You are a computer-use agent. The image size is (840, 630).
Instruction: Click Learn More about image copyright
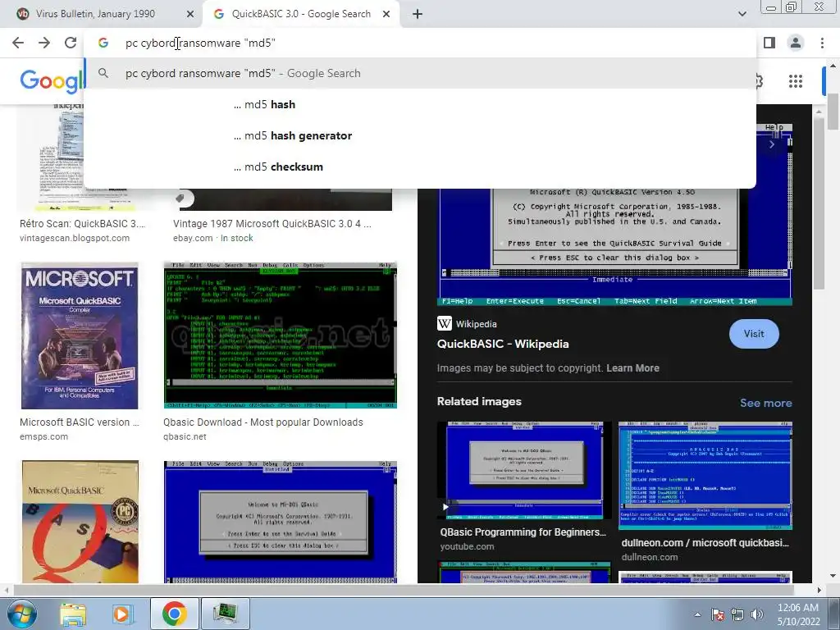click(x=632, y=368)
